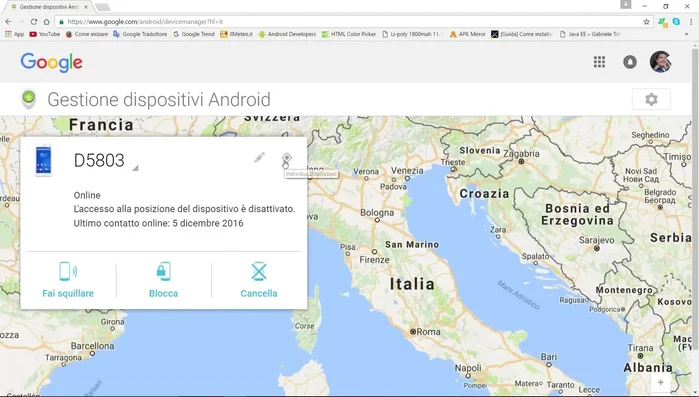Viewport: 699px width, 397px height.
Task: Close the Gestione dispositivi Android tab
Action: pos(86,7)
